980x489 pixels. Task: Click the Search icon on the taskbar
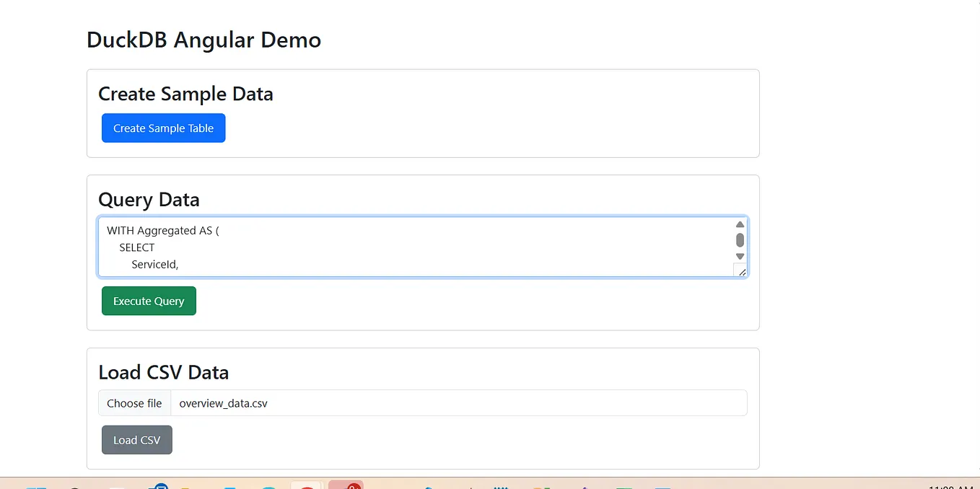tap(74, 485)
